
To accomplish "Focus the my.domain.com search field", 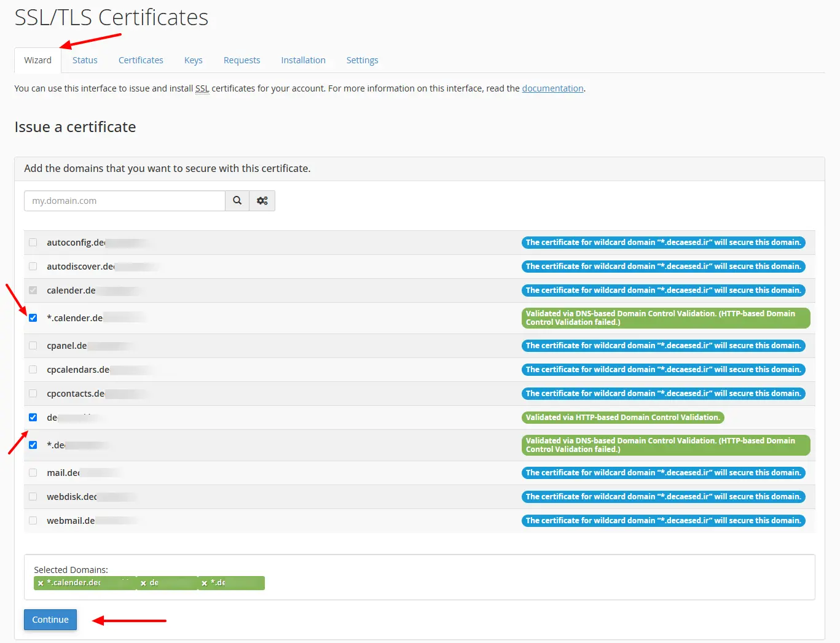I will 125,201.
